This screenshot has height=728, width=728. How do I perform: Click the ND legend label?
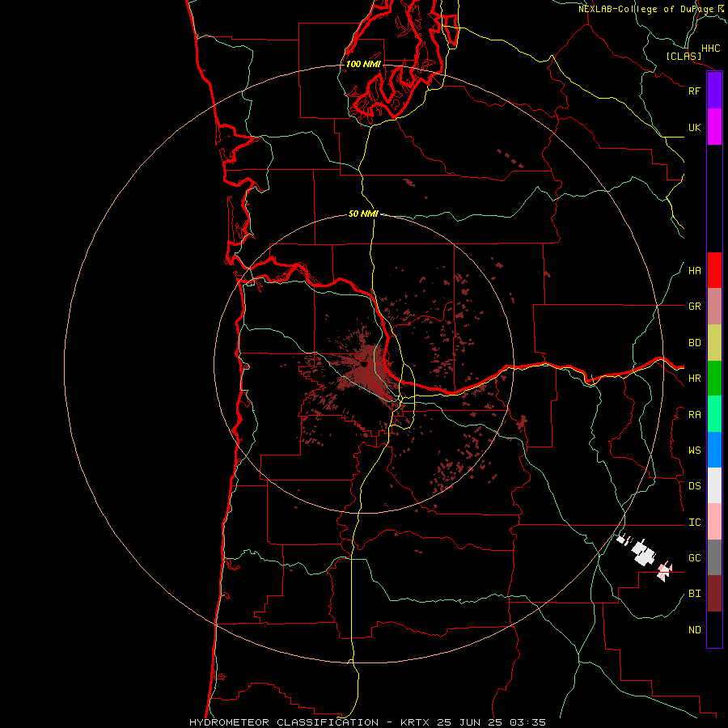click(x=694, y=630)
